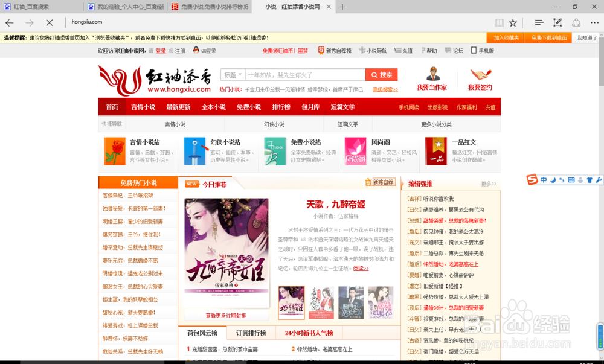
Task: Dismiss notice with 我知道了
Action: pyautogui.click(x=586, y=37)
